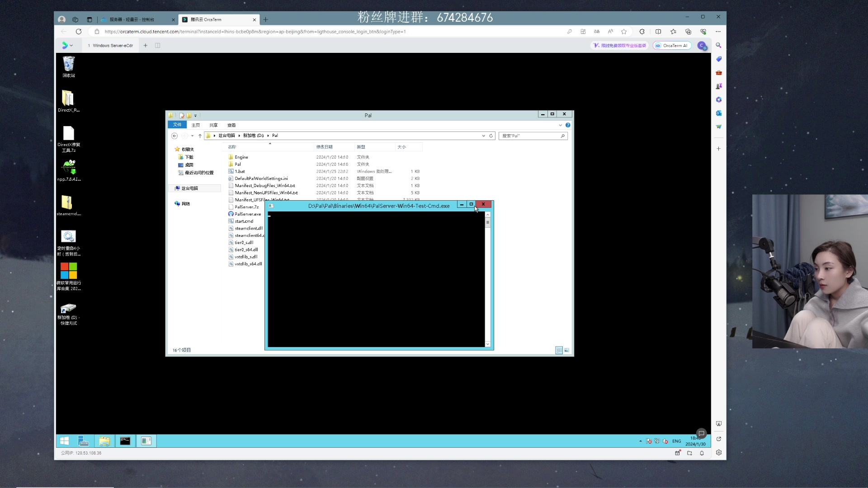
Task: Open the address bar history dropdown
Action: click(484, 136)
